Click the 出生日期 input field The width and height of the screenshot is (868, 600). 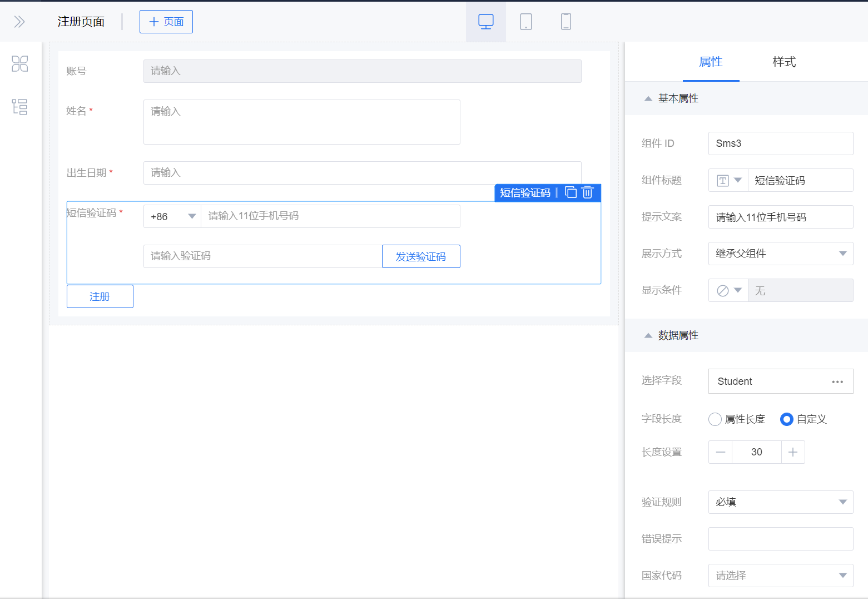[x=363, y=173]
